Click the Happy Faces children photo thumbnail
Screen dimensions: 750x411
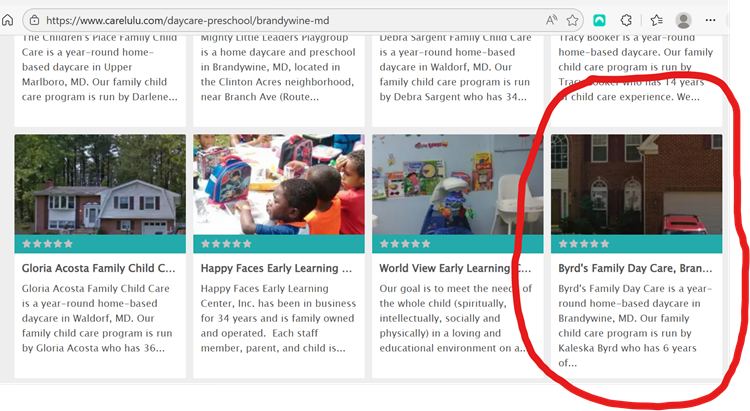point(279,185)
